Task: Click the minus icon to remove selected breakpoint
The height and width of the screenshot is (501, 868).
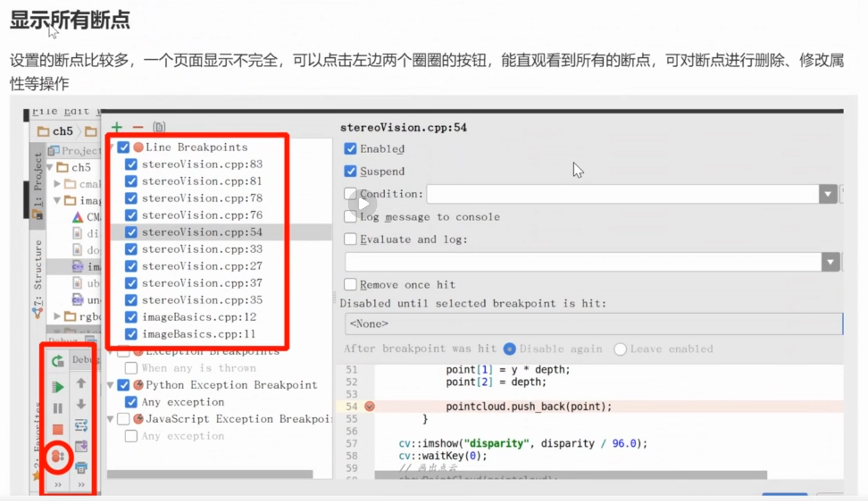Action: pyautogui.click(x=138, y=127)
